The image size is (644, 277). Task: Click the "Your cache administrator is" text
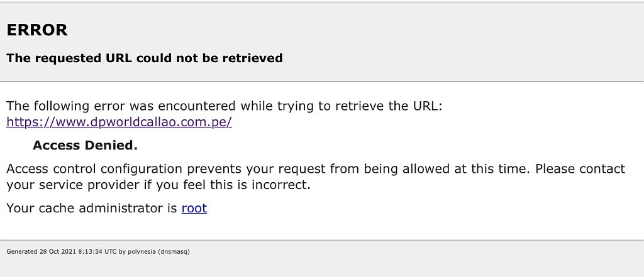pyautogui.click(x=92, y=208)
